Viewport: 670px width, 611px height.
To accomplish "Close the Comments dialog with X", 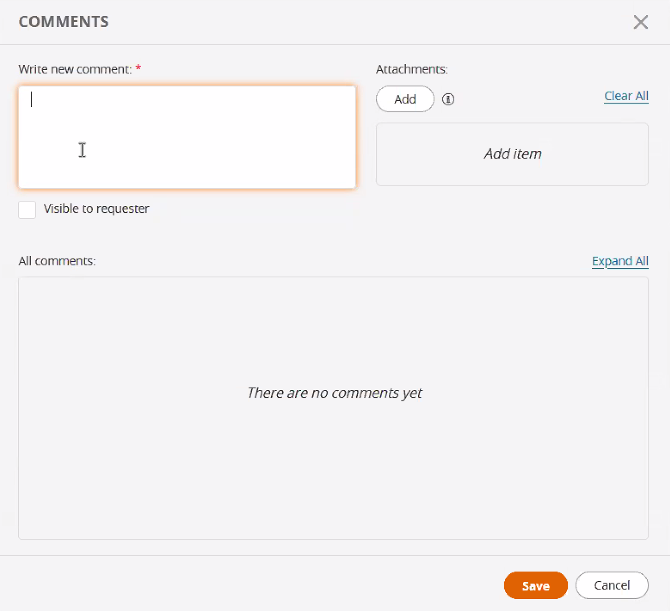I will pyautogui.click(x=641, y=22).
